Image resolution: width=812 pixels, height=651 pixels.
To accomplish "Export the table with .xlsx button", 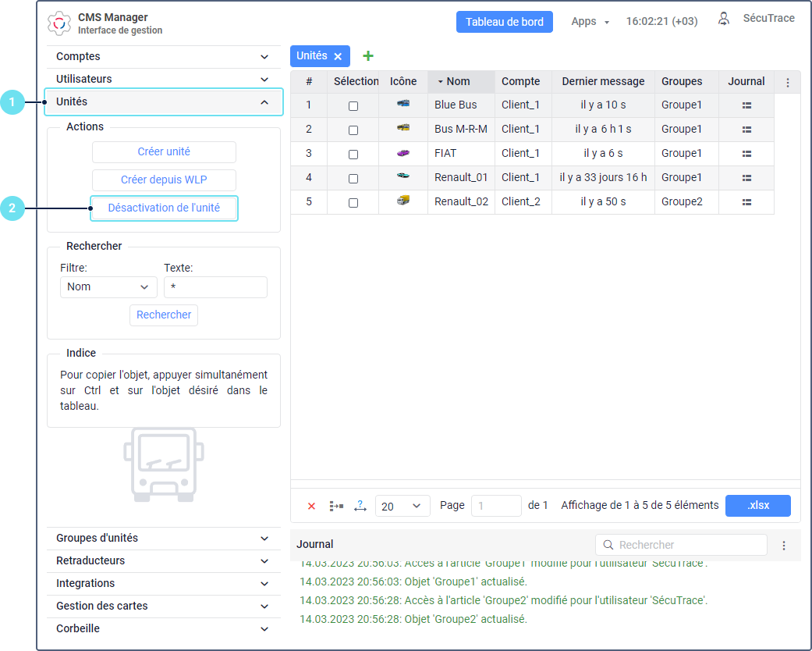I will point(757,506).
